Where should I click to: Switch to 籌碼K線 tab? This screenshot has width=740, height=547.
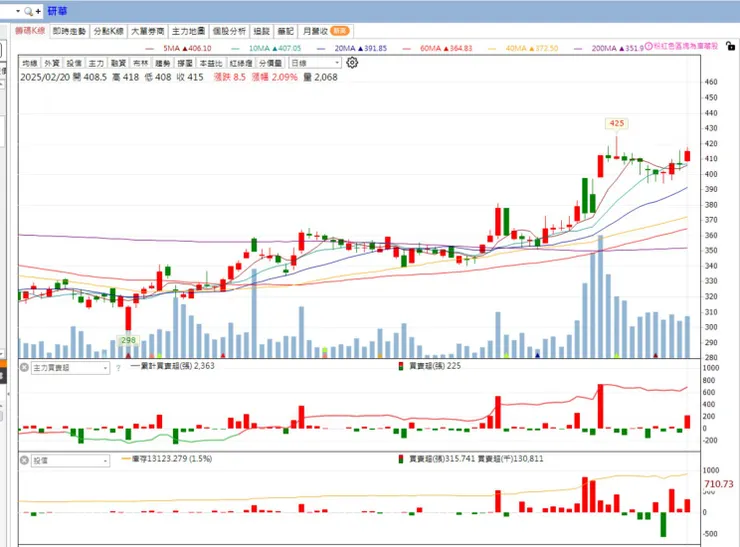[30, 31]
